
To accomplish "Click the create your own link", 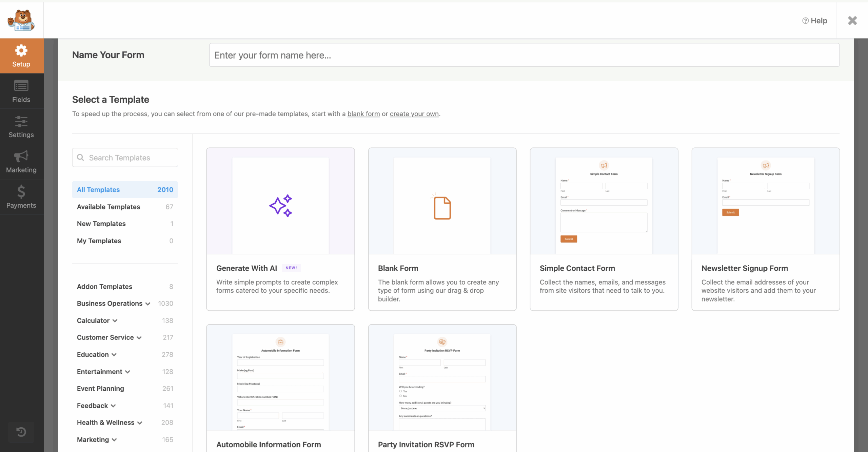I will (414, 114).
